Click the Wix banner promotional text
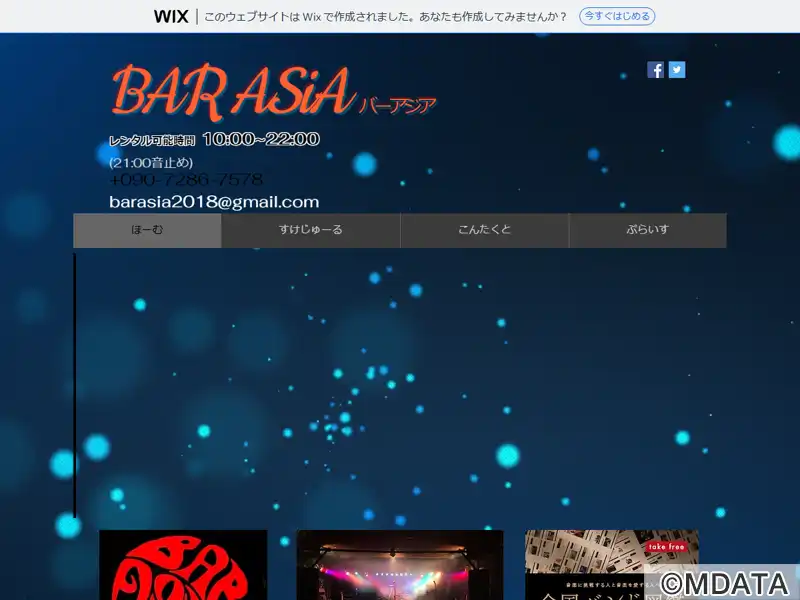The height and width of the screenshot is (600, 800). tap(386, 17)
